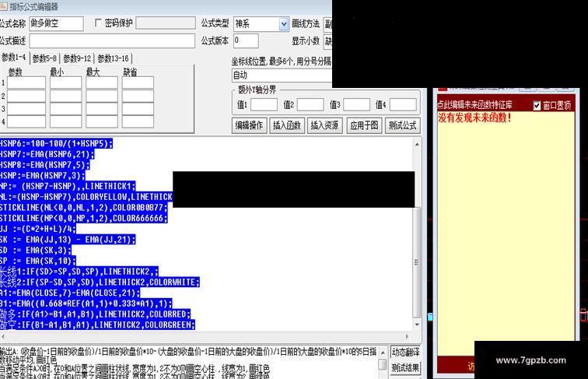Click code line STICKLINE(NP<0,0,NP,1,2),COLOR666666;

[84, 218]
